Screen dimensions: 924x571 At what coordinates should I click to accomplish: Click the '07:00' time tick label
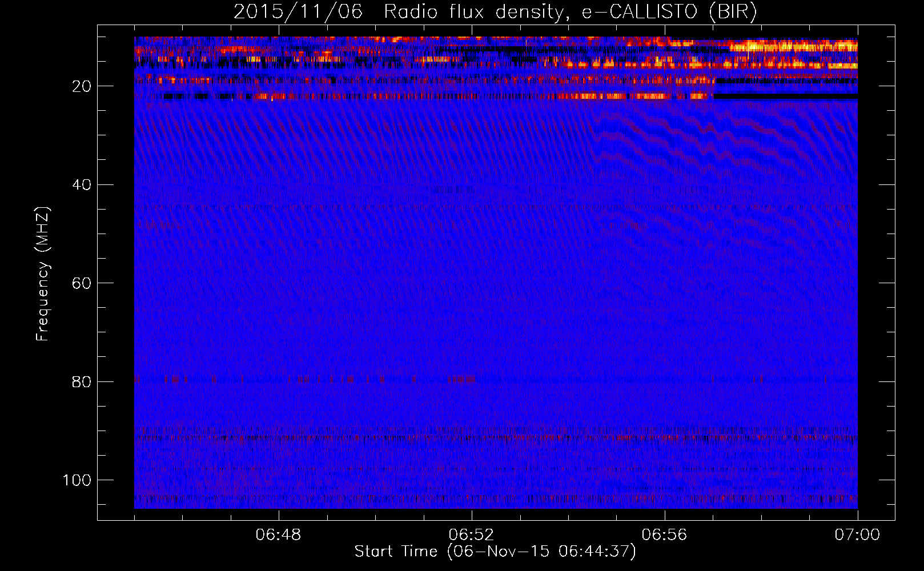point(858,535)
